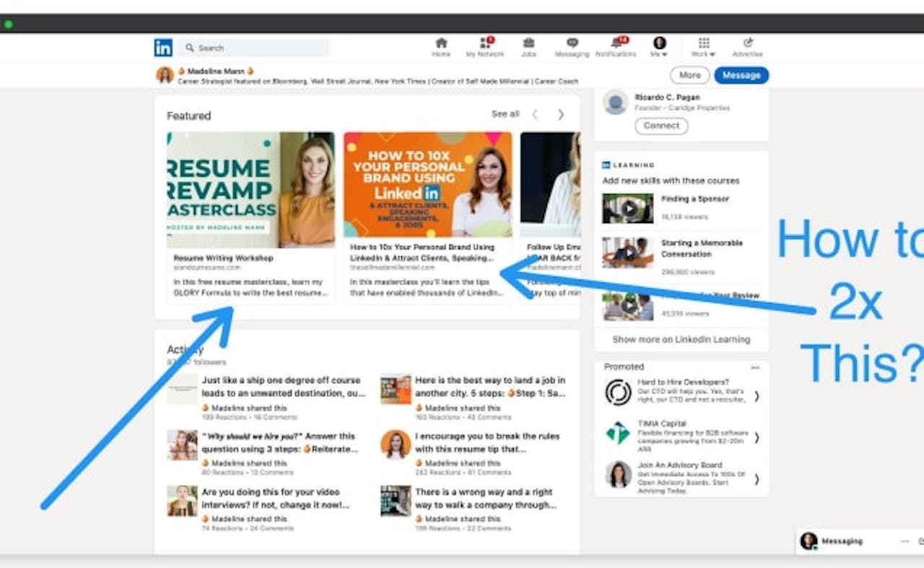924x568 pixels.
Task: Open 'Just like a ship one degree' post
Action: (x=283, y=387)
